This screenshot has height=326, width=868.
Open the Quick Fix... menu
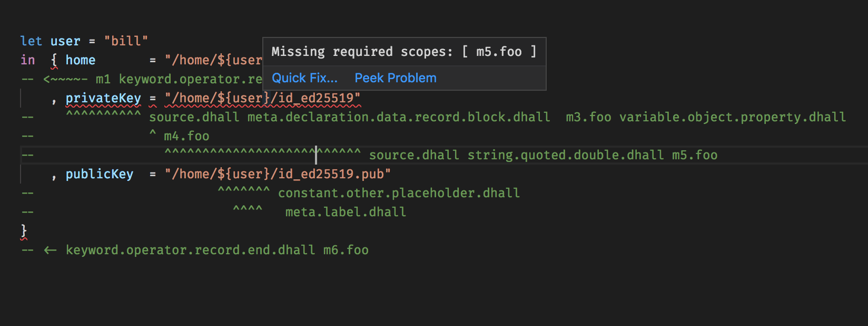(x=304, y=78)
